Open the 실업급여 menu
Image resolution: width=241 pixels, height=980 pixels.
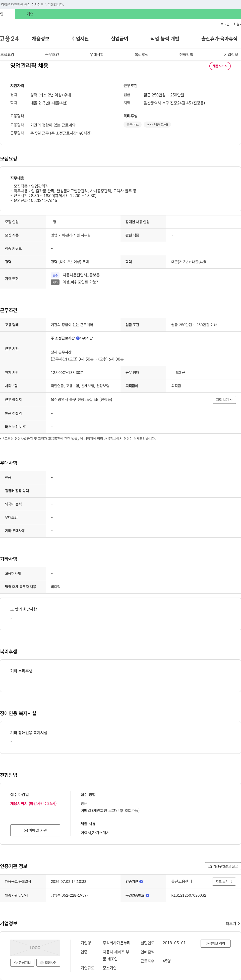coord(119,38)
